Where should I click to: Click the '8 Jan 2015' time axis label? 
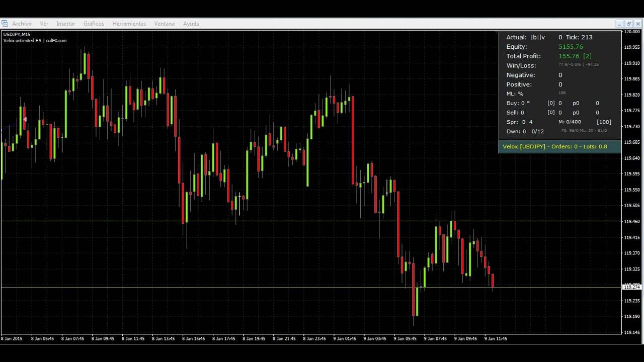12,339
